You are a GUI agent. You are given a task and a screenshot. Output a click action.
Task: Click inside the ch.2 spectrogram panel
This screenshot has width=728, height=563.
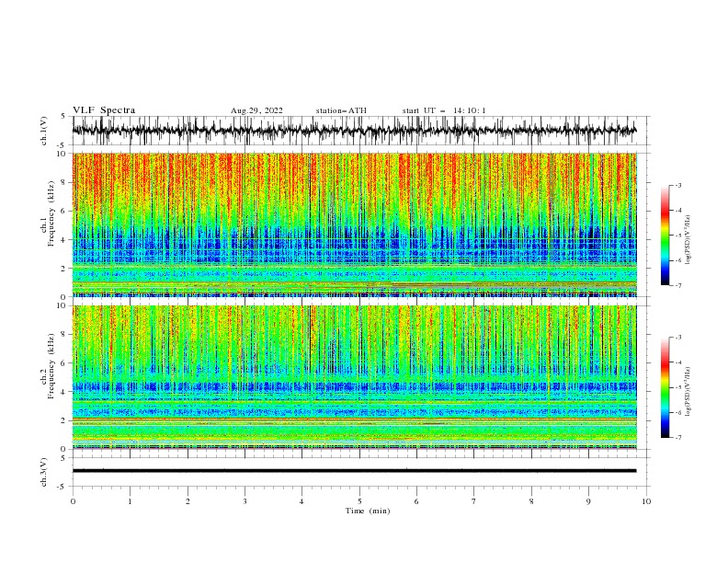coord(354,377)
